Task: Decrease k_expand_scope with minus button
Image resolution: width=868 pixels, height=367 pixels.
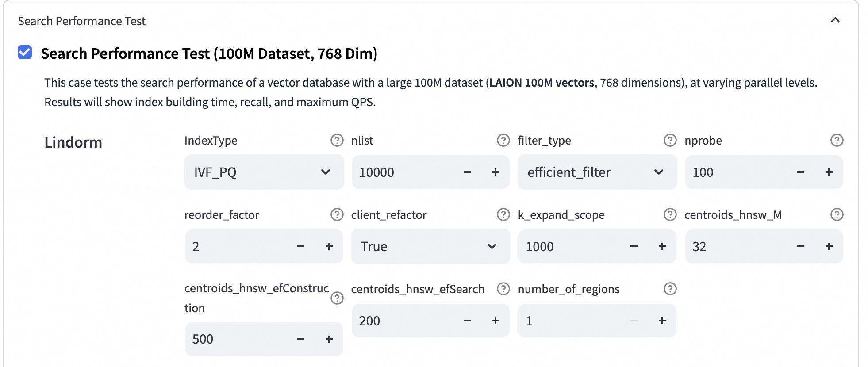Action: [634, 246]
